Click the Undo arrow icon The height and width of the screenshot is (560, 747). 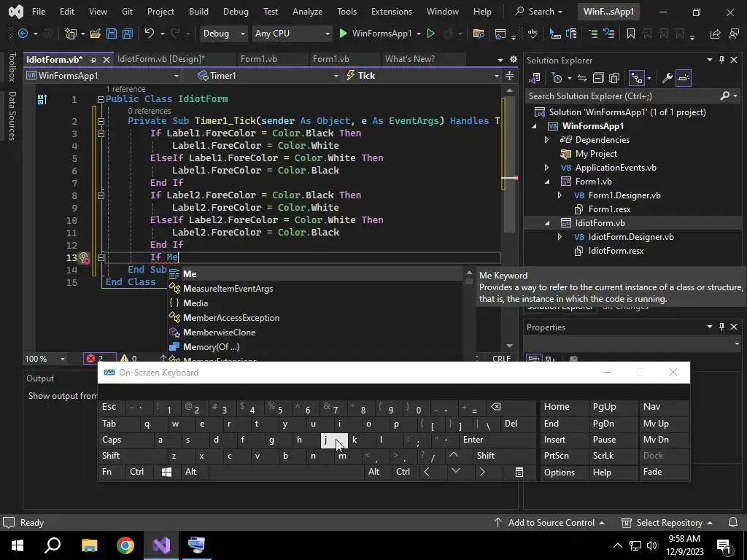(x=150, y=34)
